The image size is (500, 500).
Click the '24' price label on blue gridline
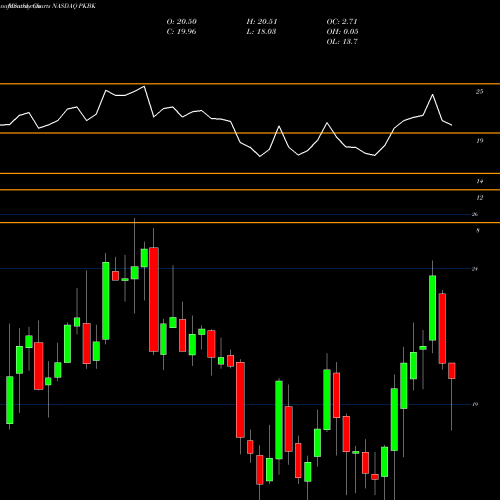(x=475, y=269)
